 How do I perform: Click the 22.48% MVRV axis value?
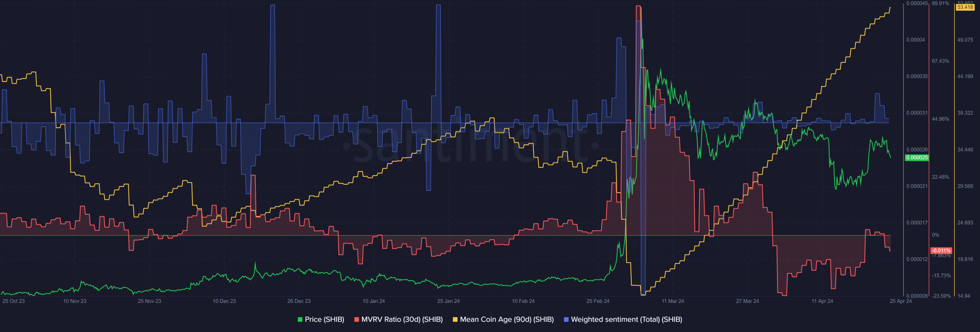941,177
